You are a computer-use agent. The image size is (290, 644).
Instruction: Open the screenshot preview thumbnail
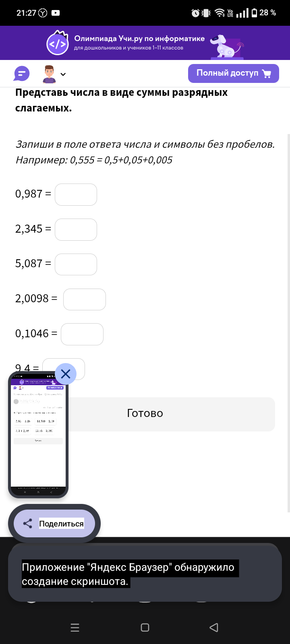click(38, 436)
